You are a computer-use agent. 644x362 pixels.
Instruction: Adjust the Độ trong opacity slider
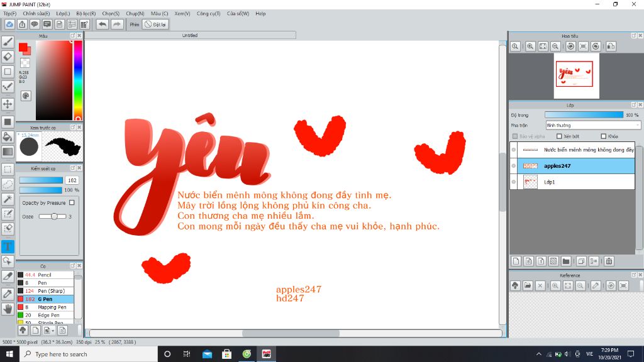pos(584,115)
